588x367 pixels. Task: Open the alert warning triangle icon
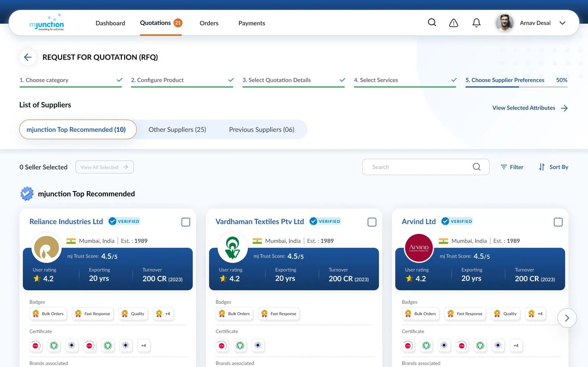454,23
